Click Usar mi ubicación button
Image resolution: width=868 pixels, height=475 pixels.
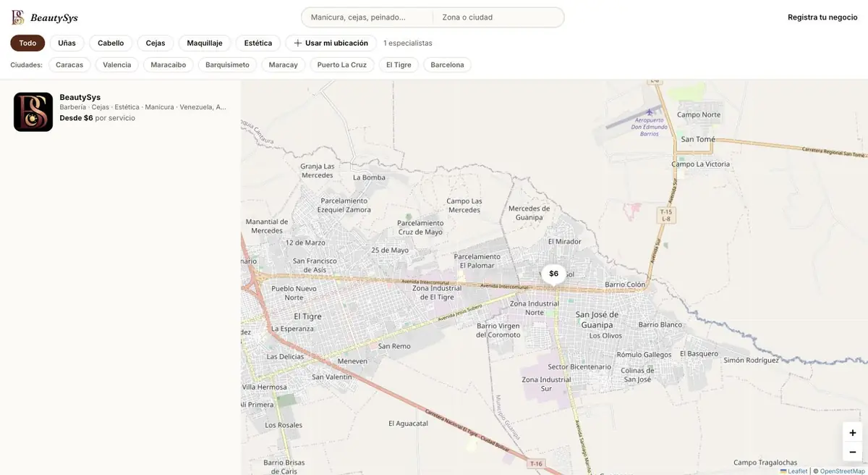[331, 43]
